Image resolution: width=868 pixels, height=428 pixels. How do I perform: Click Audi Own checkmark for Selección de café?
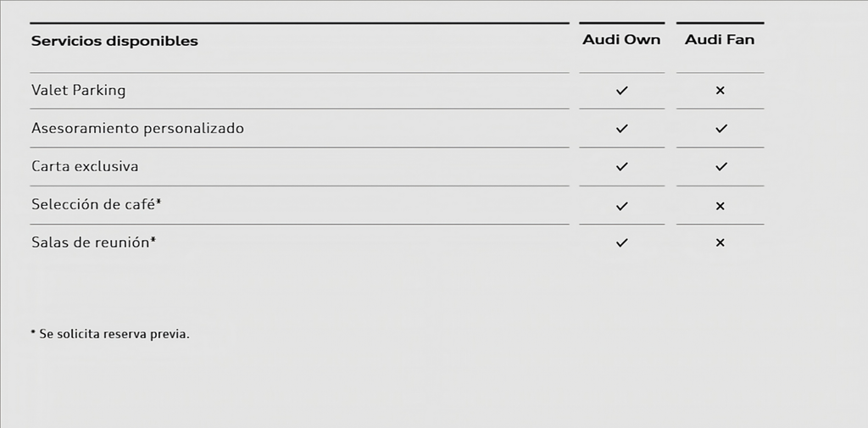coord(622,206)
